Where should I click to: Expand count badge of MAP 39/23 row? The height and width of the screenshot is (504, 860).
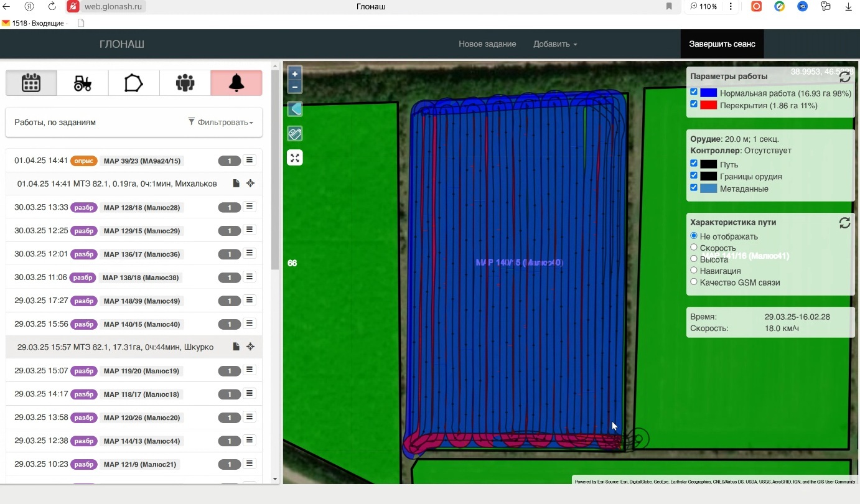click(x=230, y=161)
